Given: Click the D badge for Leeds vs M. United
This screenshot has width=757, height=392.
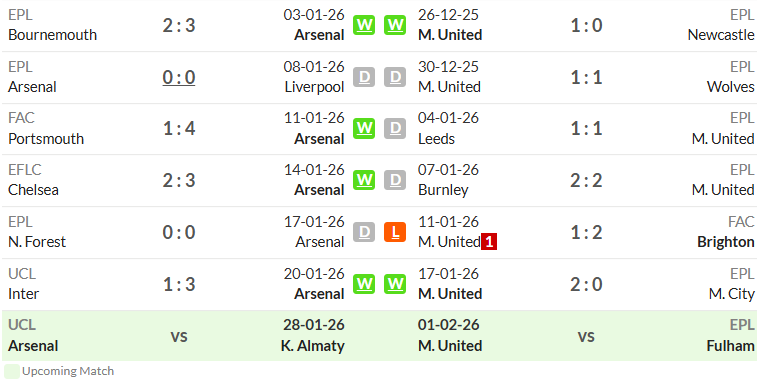Looking at the screenshot, I should tap(395, 128).
